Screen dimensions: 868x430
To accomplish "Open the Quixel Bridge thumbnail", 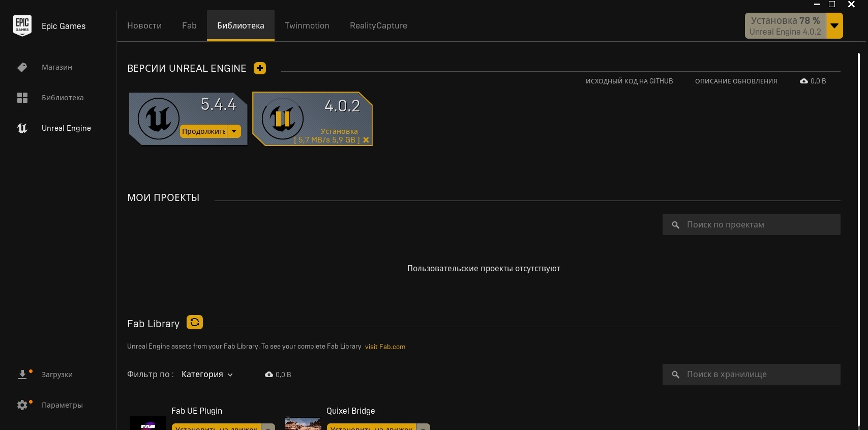I will (x=303, y=423).
